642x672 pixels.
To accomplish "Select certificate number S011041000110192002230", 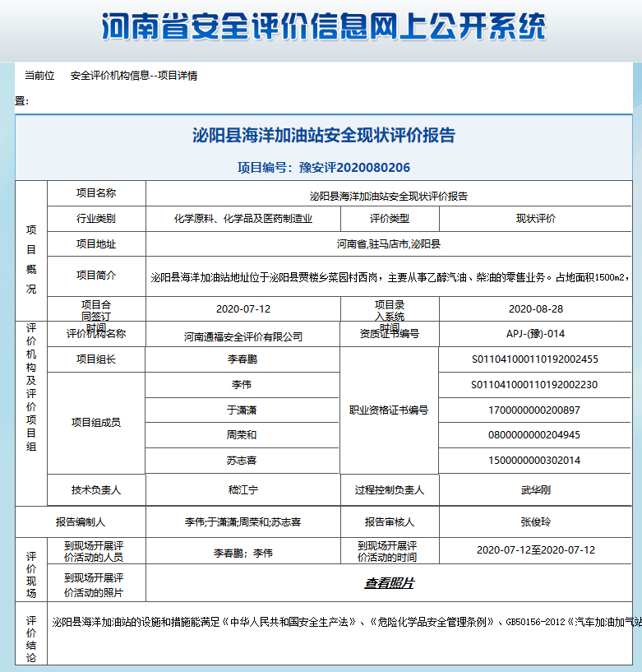I will coord(534,384).
